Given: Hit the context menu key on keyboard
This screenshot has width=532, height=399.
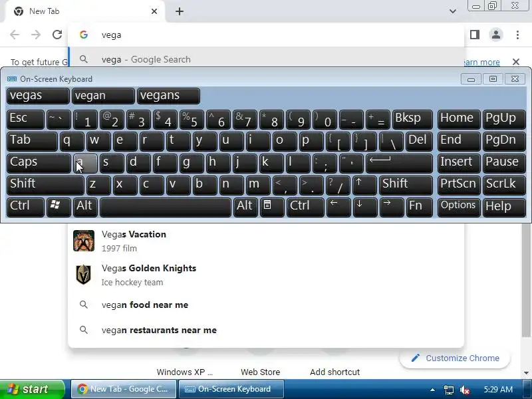Looking at the screenshot, I should (x=272, y=207).
